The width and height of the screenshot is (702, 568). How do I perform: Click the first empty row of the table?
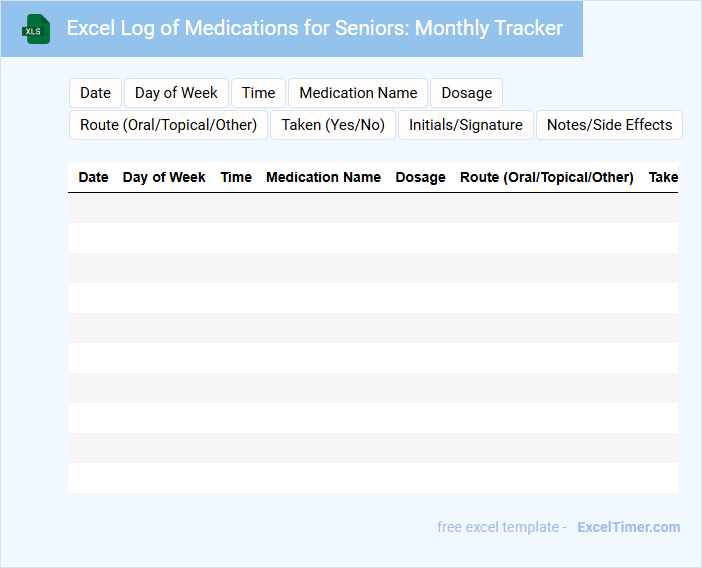click(x=372, y=208)
